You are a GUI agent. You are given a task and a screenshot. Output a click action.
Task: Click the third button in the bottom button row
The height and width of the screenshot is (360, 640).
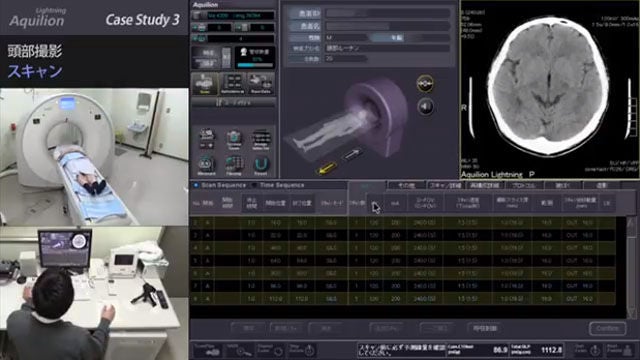[326, 328]
